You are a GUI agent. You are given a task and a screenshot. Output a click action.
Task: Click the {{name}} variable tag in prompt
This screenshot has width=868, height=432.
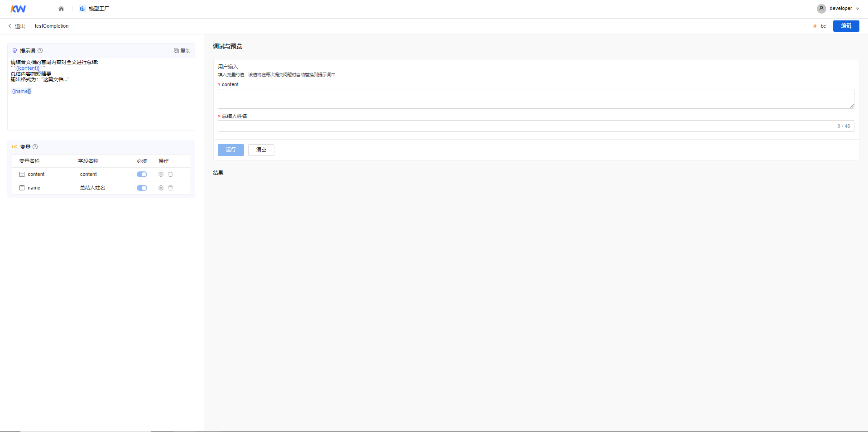click(x=21, y=91)
